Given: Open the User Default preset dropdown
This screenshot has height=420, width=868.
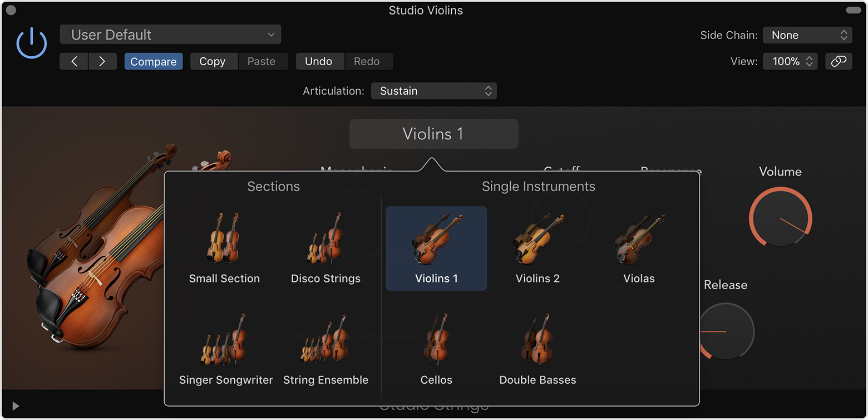Looking at the screenshot, I should coord(170,35).
